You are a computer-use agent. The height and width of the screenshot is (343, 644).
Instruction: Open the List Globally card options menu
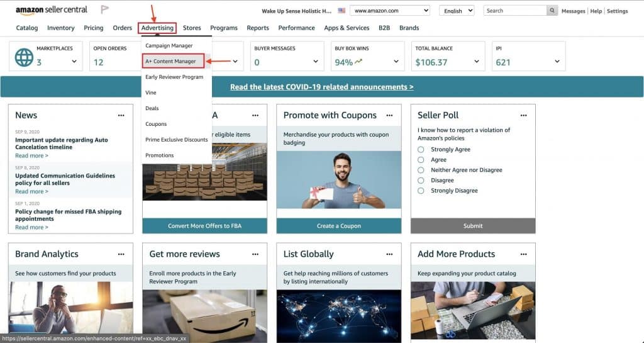point(389,254)
